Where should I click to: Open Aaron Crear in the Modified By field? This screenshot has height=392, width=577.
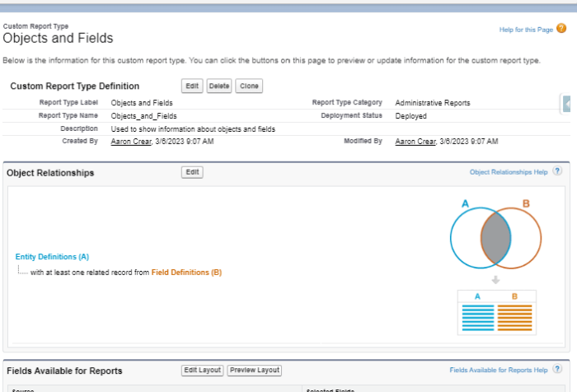(415, 142)
